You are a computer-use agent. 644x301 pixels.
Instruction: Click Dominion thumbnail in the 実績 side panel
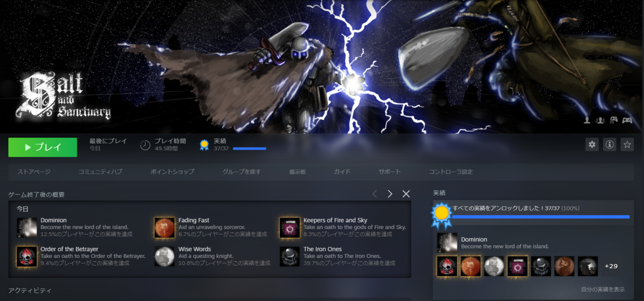click(447, 243)
